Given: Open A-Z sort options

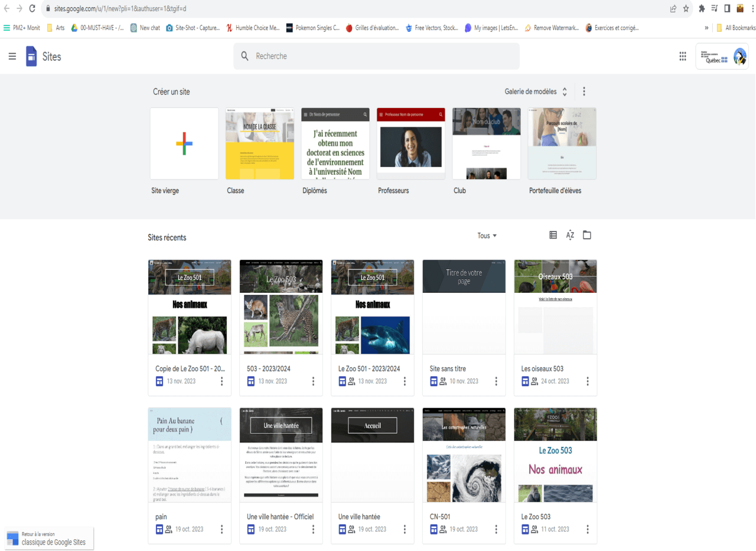Looking at the screenshot, I should click(570, 235).
